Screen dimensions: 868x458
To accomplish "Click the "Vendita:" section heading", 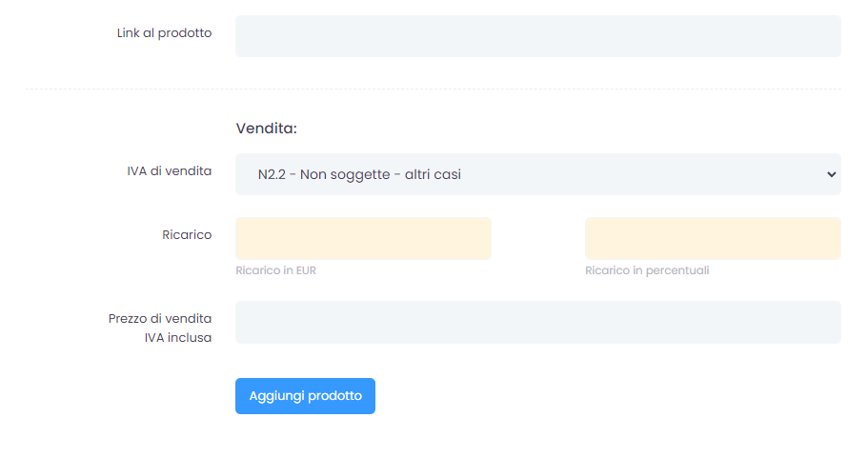I will (x=267, y=128).
